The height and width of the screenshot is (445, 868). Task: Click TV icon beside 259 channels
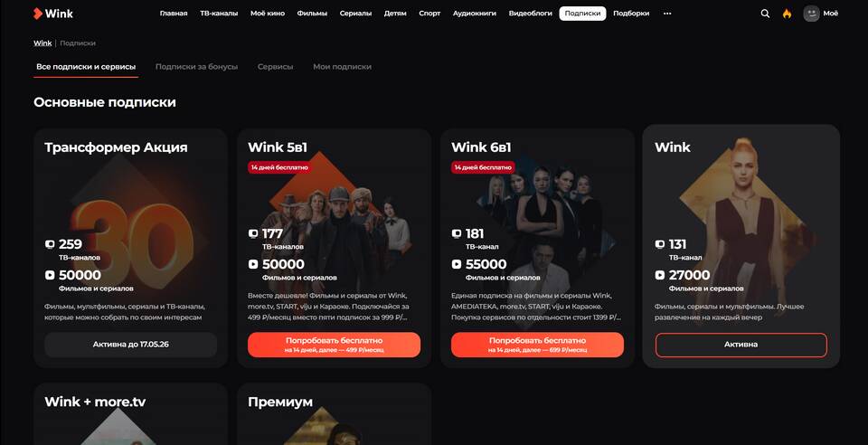pyautogui.click(x=50, y=244)
